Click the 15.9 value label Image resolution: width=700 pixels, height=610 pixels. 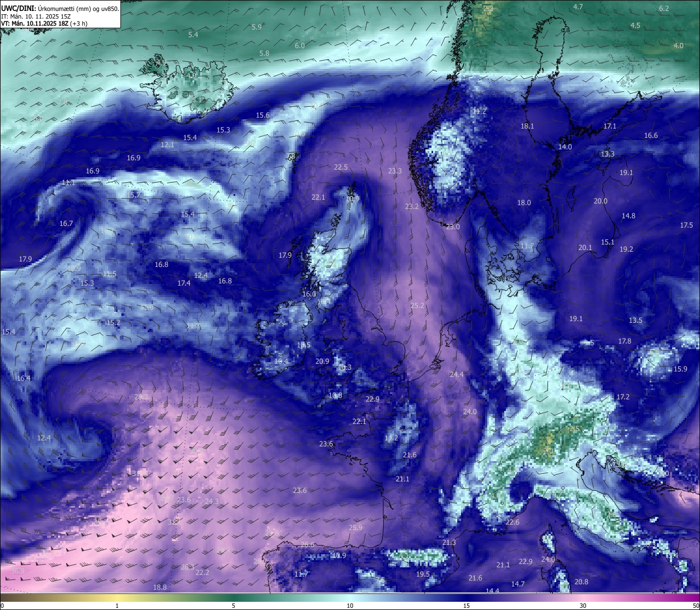[x=680, y=369]
